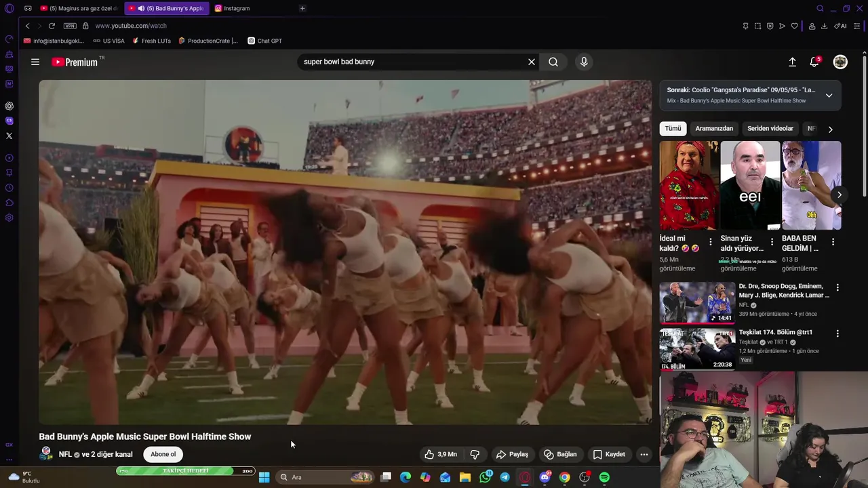Viewport: 868px width, 488px height.
Task: Select the Seriden videolar filter chip
Action: pyautogui.click(x=770, y=129)
